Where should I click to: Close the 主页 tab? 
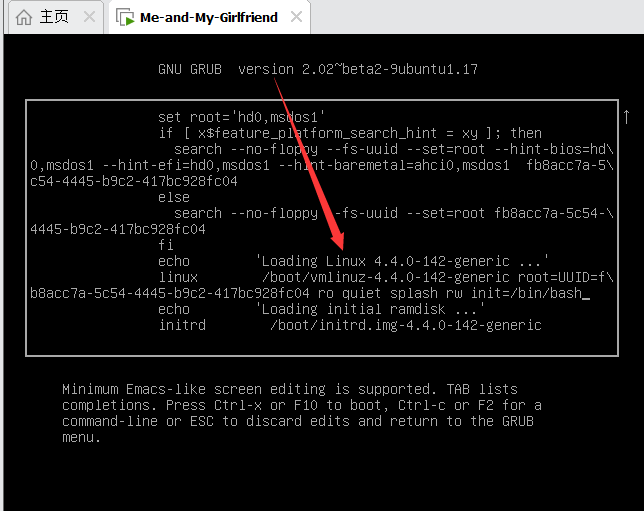click(x=88, y=17)
